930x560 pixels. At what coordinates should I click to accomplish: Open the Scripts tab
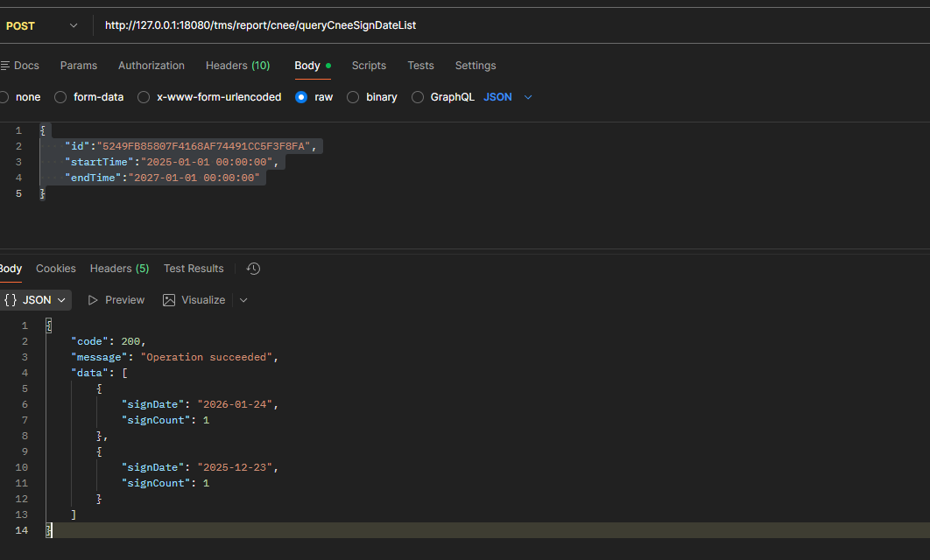point(369,66)
